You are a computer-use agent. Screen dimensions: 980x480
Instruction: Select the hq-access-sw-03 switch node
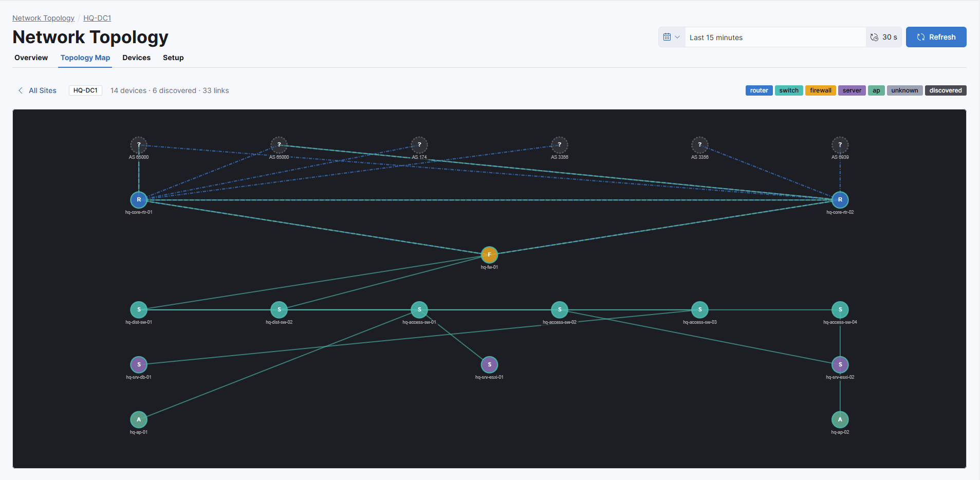pos(700,310)
